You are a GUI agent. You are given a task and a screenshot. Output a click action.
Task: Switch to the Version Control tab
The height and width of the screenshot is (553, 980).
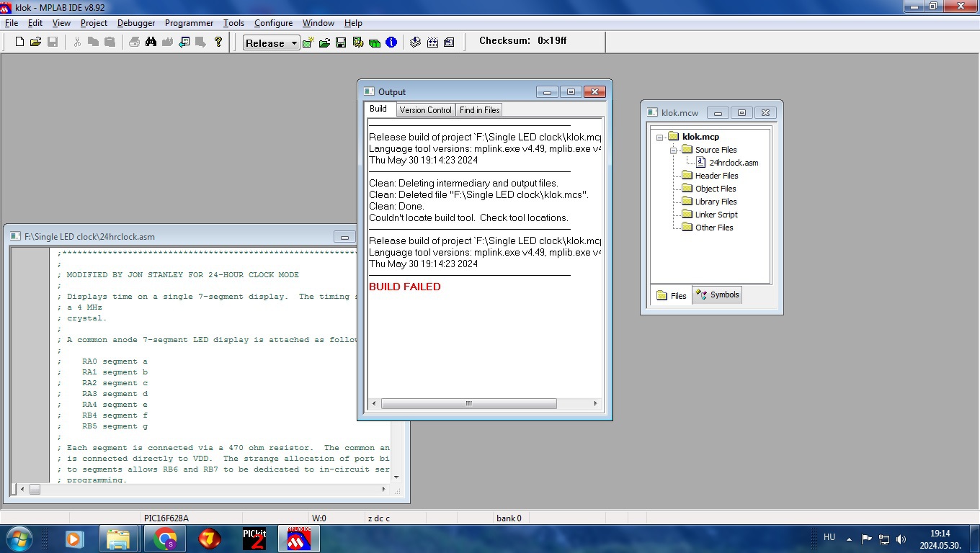(x=425, y=110)
